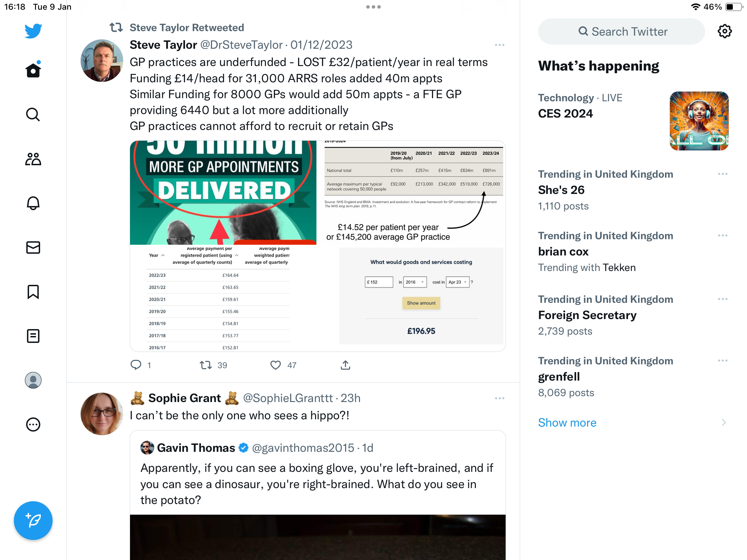Share Steve Taylor's tweet via share icon
The image size is (747, 560).
pos(345,365)
